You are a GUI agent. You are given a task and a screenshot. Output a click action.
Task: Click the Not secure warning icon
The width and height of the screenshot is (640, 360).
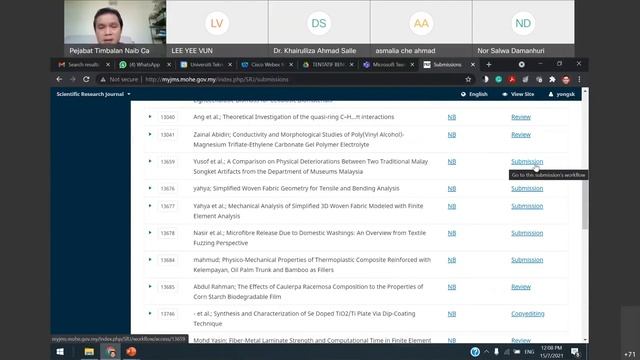coord(103,80)
